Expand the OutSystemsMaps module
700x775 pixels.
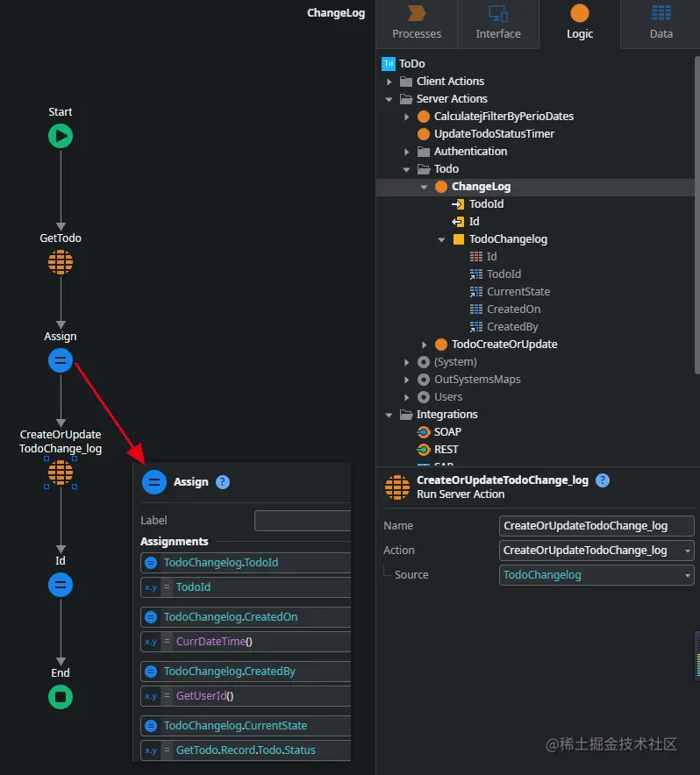tap(407, 380)
